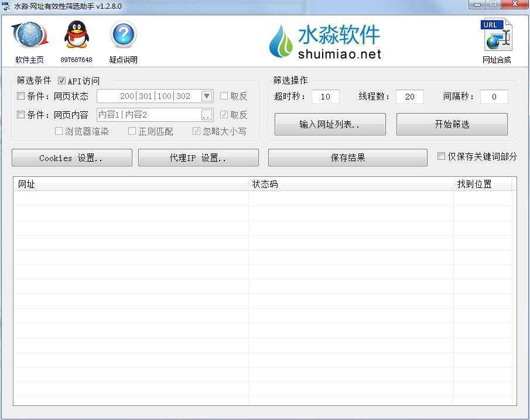Open the 疑点说明 help question icon
The height and width of the screenshot is (420, 530).
[x=123, y=36]
